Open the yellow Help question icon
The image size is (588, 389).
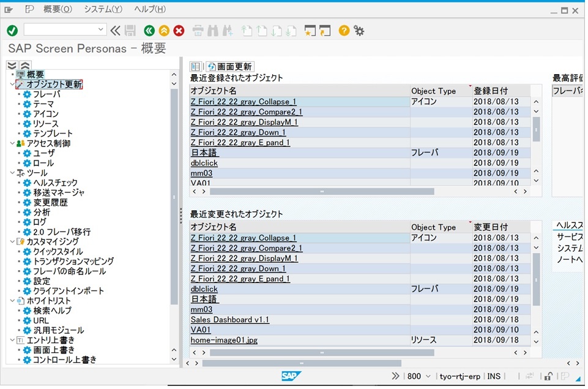point(344,31)
